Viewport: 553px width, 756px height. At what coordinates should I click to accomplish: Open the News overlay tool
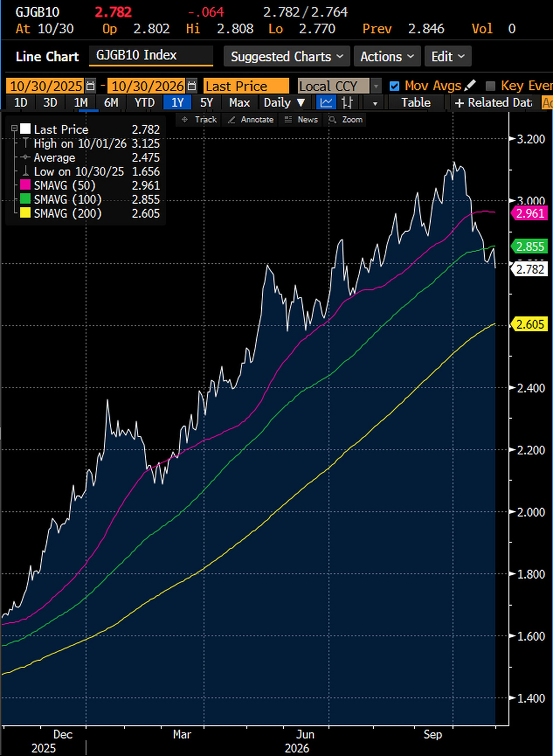pos(301,120)
